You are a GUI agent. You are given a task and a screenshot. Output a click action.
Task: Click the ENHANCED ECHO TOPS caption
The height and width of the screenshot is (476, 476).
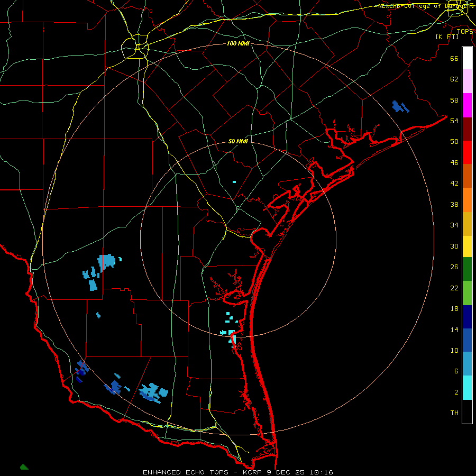[x=186, y=472]
